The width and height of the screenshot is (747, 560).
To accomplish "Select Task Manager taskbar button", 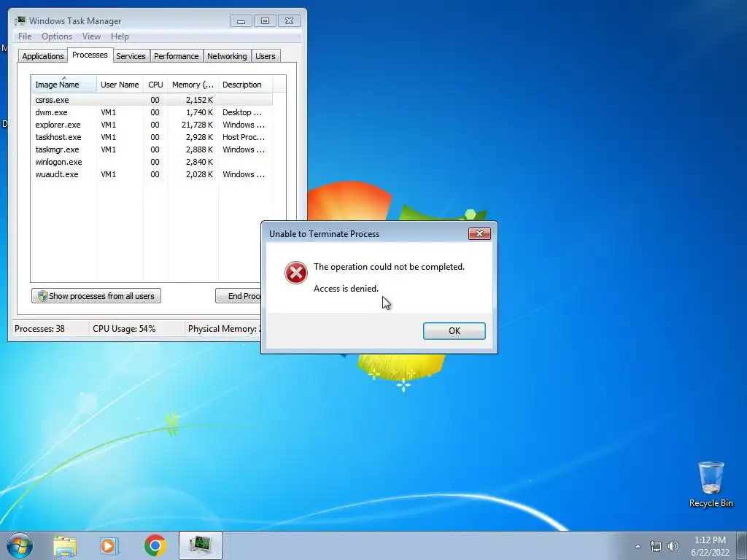I will [201, 545].
